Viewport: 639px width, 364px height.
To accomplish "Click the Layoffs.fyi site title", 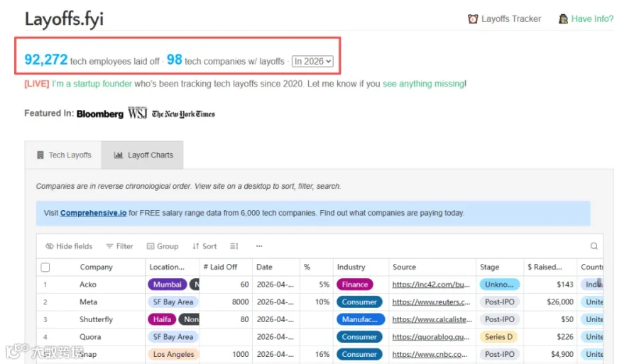I will point(64,18).
